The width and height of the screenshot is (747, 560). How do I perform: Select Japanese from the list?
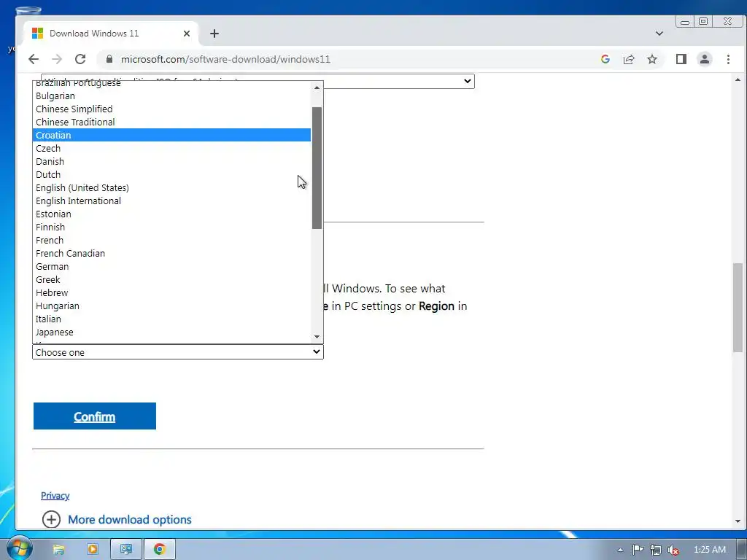coord(171,332)
